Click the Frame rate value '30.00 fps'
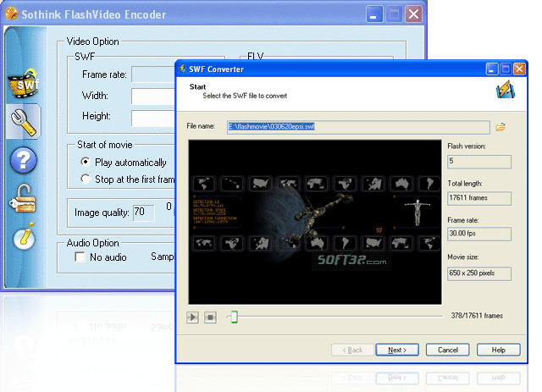The image size is (542, 392). [x=479, y=234]
